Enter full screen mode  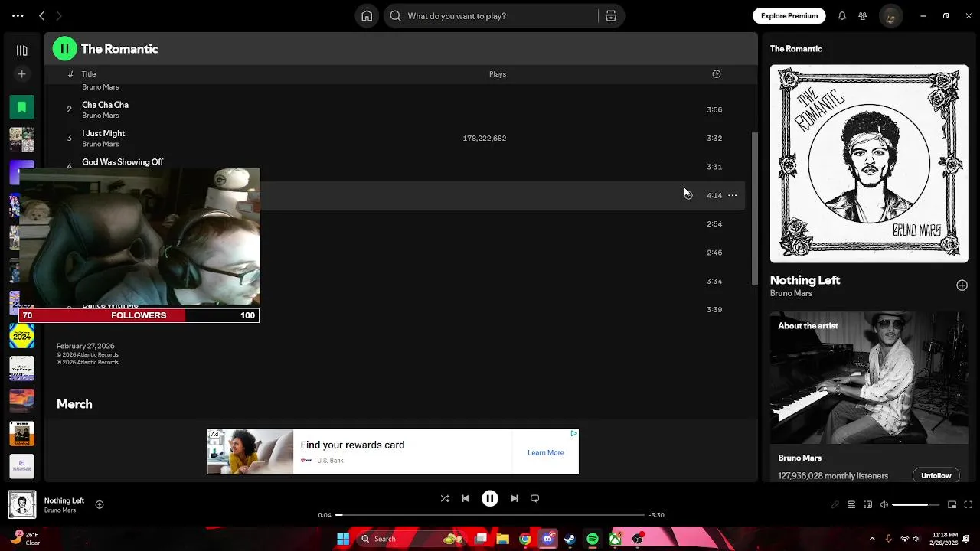coord(969,504)
